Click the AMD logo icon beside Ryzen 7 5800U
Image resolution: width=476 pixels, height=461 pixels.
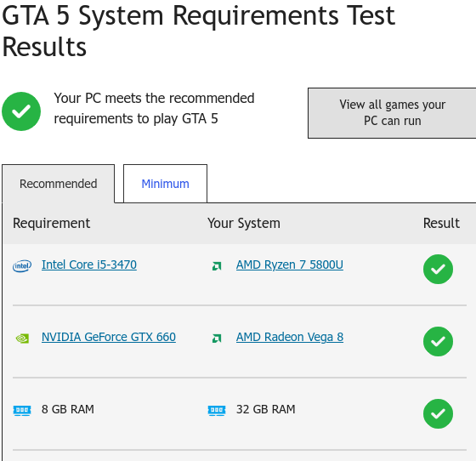tap(217, 266)
